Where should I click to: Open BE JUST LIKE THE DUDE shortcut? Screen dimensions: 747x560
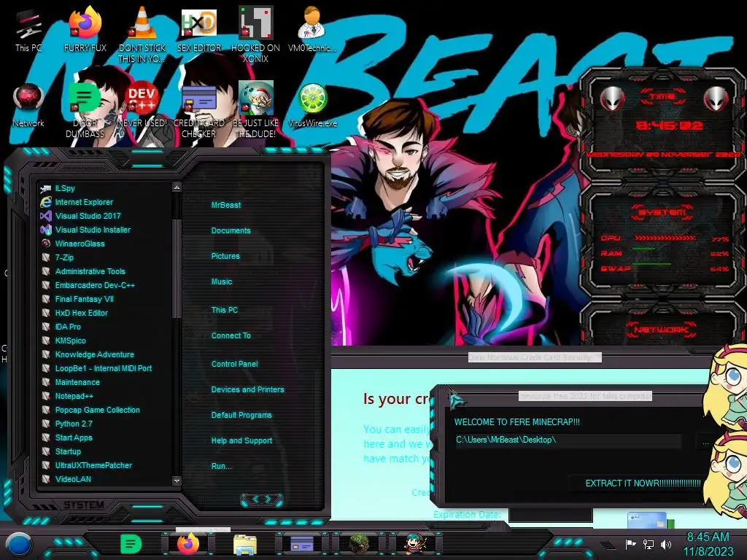coord(255,111)
